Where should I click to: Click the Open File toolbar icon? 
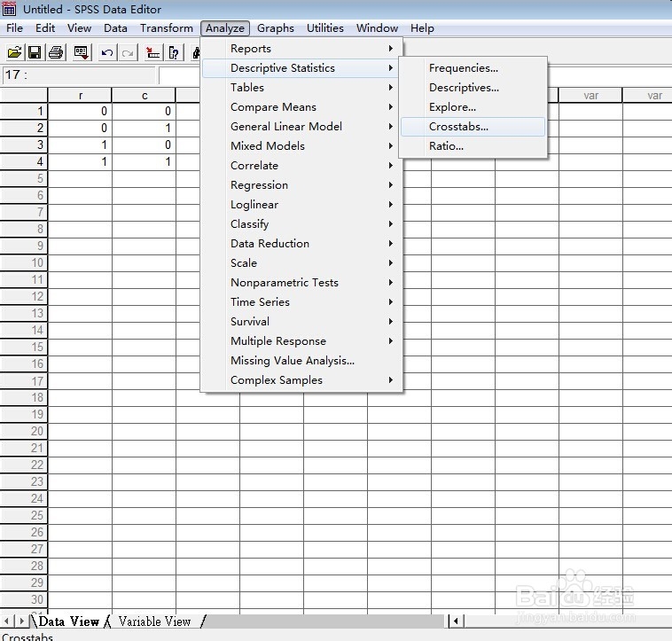click(x=14, y=52)
